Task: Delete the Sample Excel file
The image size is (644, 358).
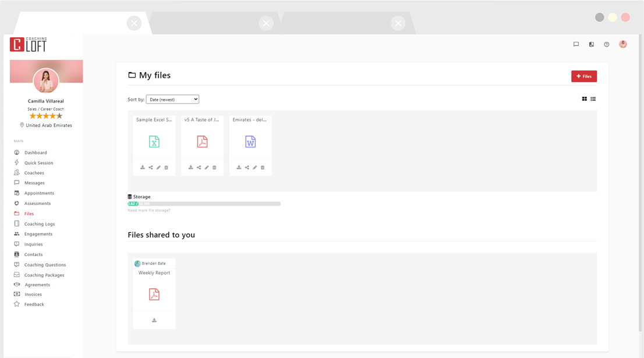Action: tap(166, 168)
